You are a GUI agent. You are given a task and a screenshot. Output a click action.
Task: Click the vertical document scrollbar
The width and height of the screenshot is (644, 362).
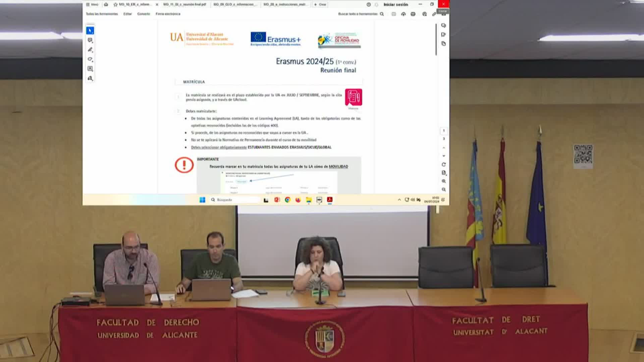[x=436, y=40]
